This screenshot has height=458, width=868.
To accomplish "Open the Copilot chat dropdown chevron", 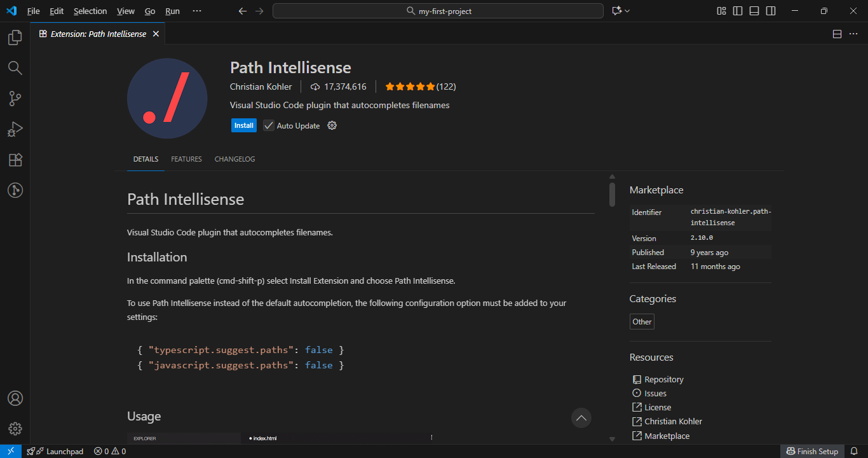I will 628,11.
